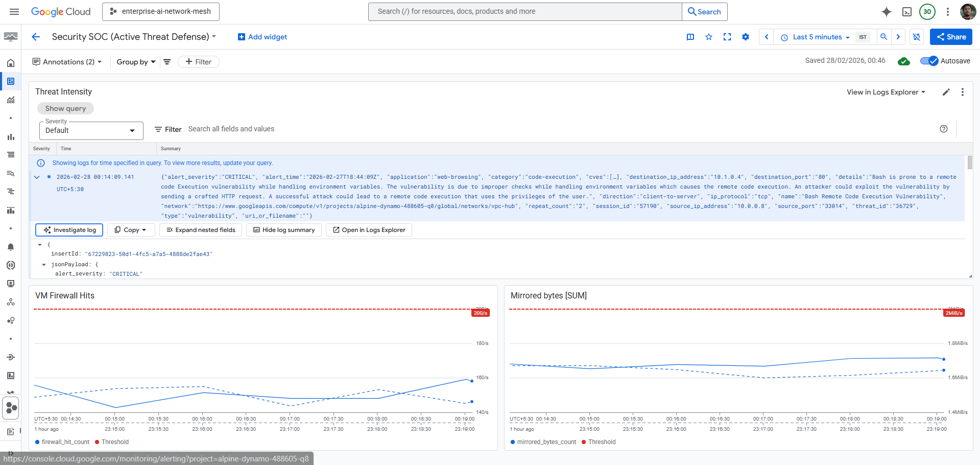Screen dimensions: 980x465
Task: Collapse root JSON brace of log entry
Action: point(40,245)
